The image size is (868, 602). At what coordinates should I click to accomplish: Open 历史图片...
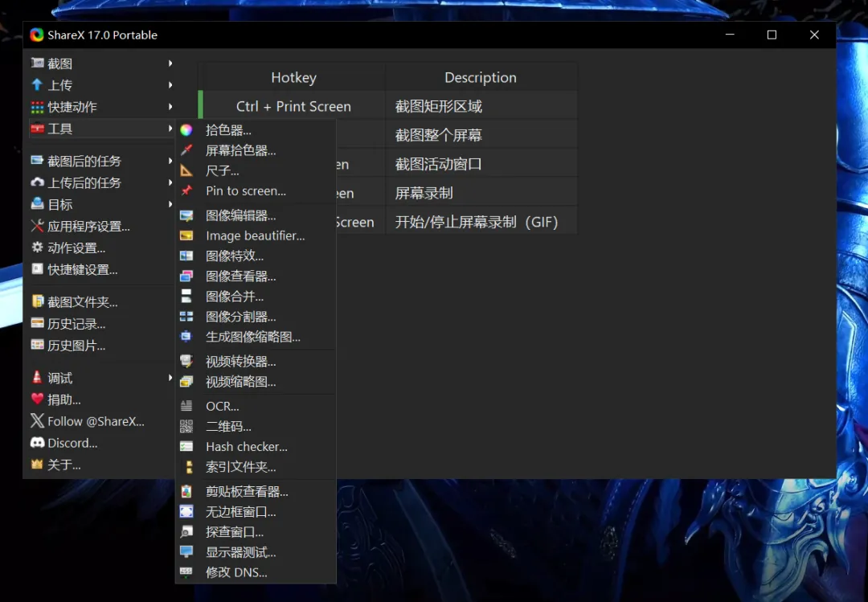(x=102, y=345)
